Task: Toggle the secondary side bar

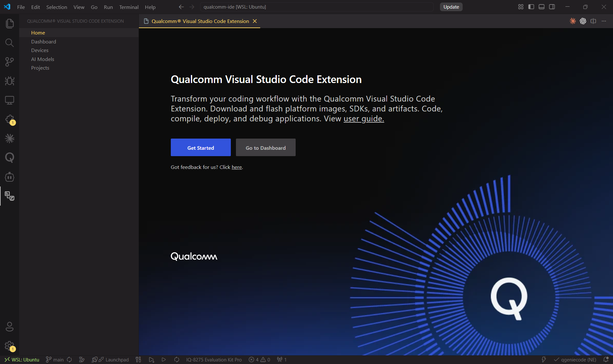Action: coord(552,7)
